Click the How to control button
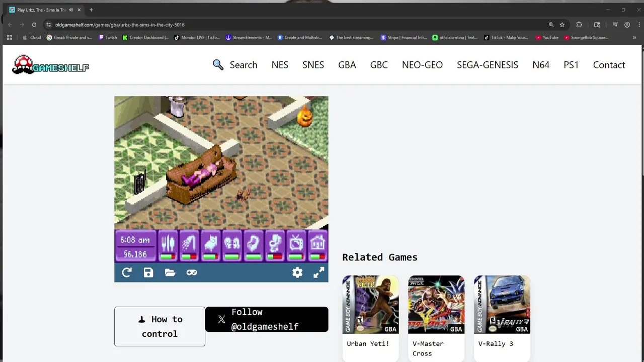This screenshot has height=362, width=644. point(159,326)
